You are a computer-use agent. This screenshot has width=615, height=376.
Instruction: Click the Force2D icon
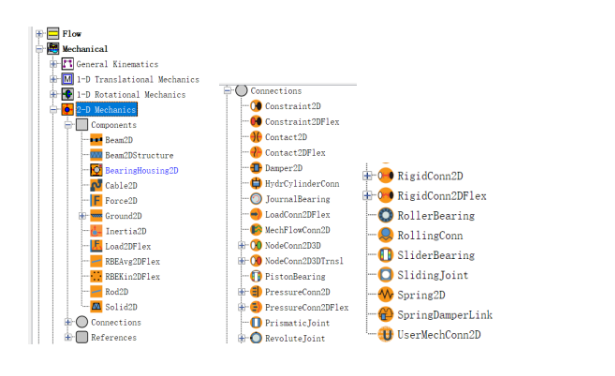(96, 201)
